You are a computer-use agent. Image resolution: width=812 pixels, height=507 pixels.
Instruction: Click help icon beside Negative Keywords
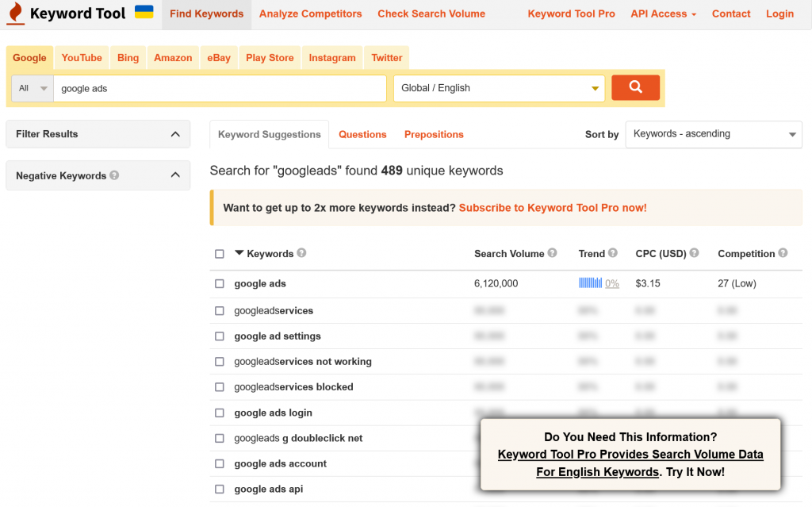point(114,175)
